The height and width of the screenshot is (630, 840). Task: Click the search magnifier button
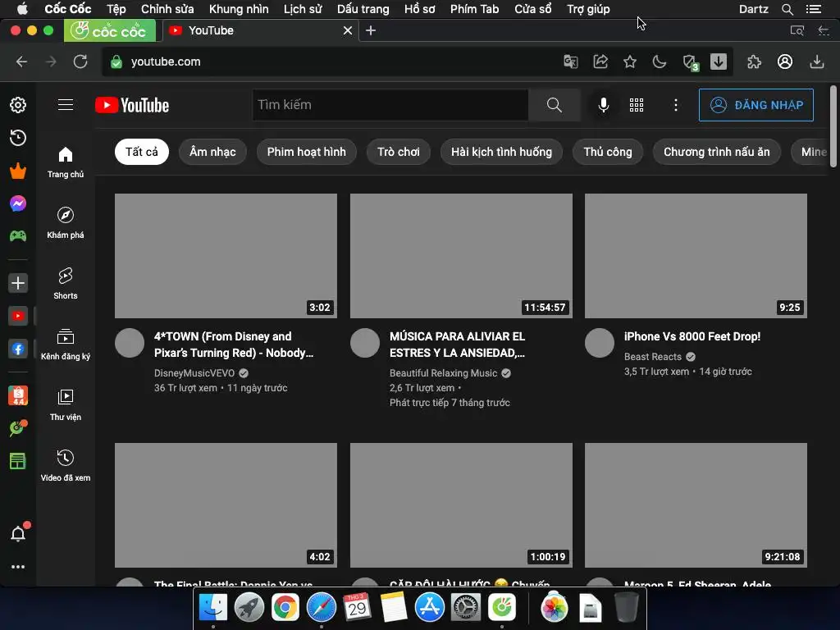555,105
